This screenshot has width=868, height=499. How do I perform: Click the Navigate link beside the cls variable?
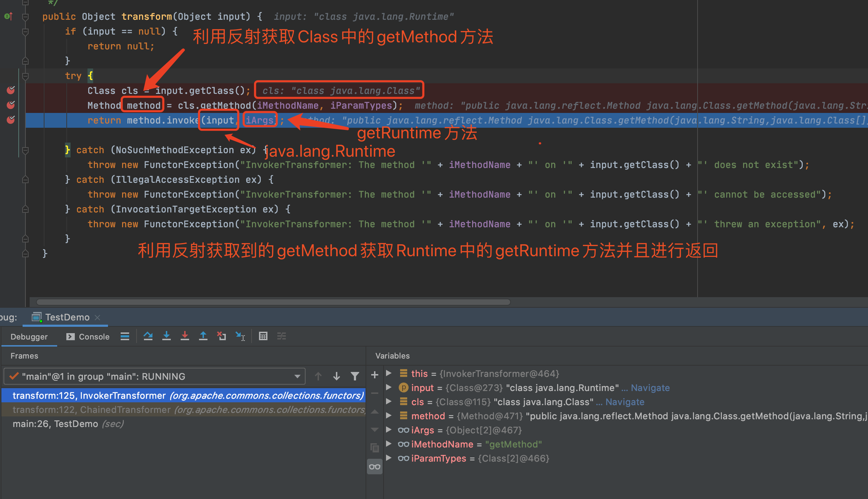click(x=625, y=402)
